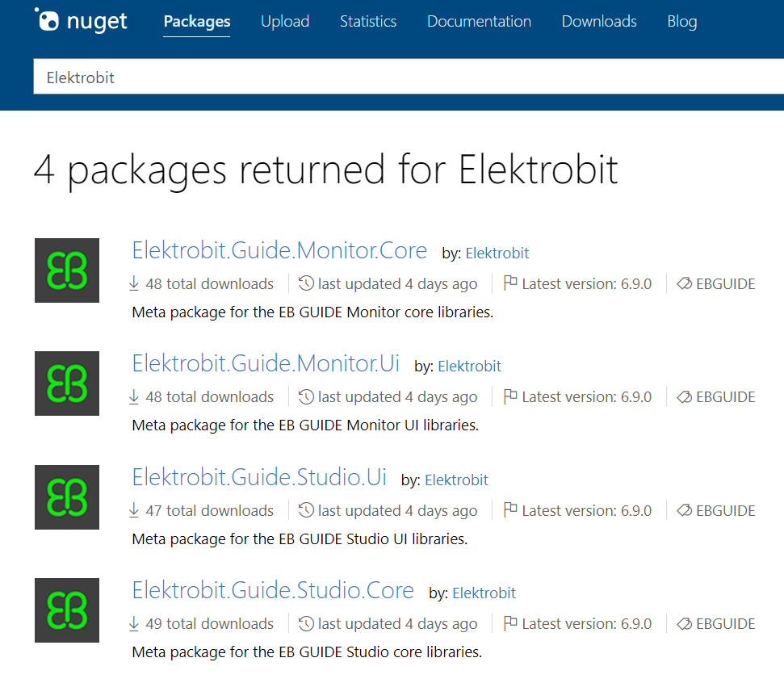Switch to the Packages tab
Viewport: 784px width, 683px height.
click(x=197, y=22)
